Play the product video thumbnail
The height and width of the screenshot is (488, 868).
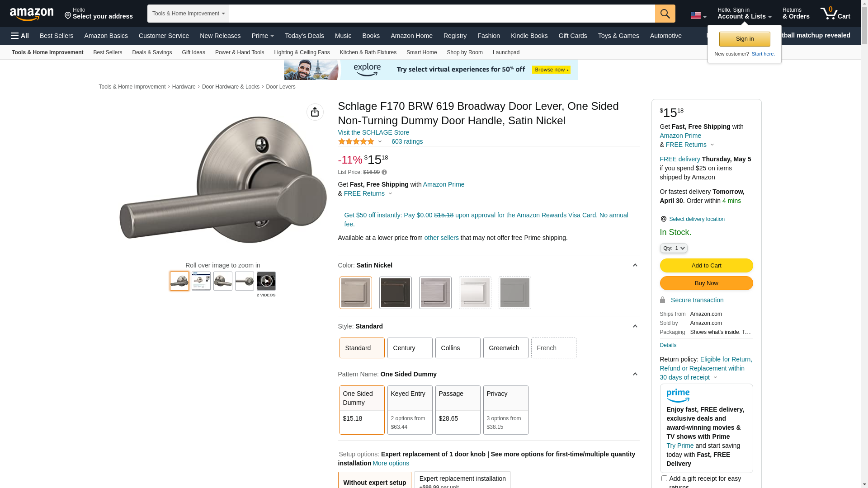point(266,281)
